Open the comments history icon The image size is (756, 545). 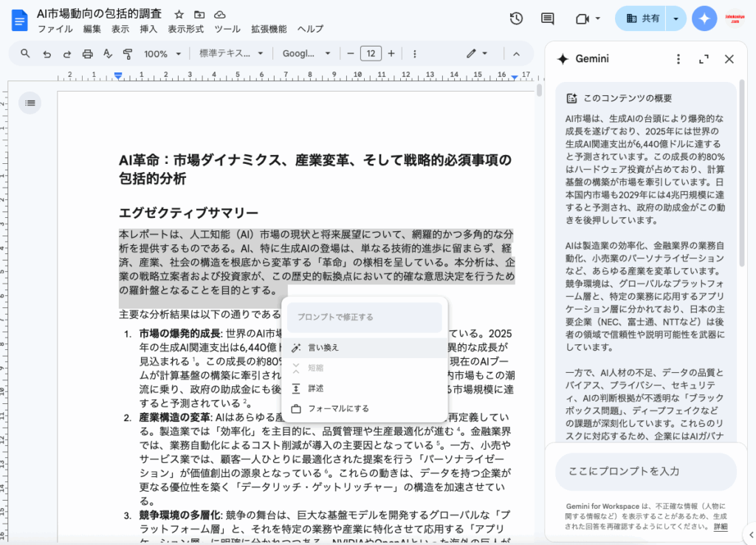coord(547,18)
